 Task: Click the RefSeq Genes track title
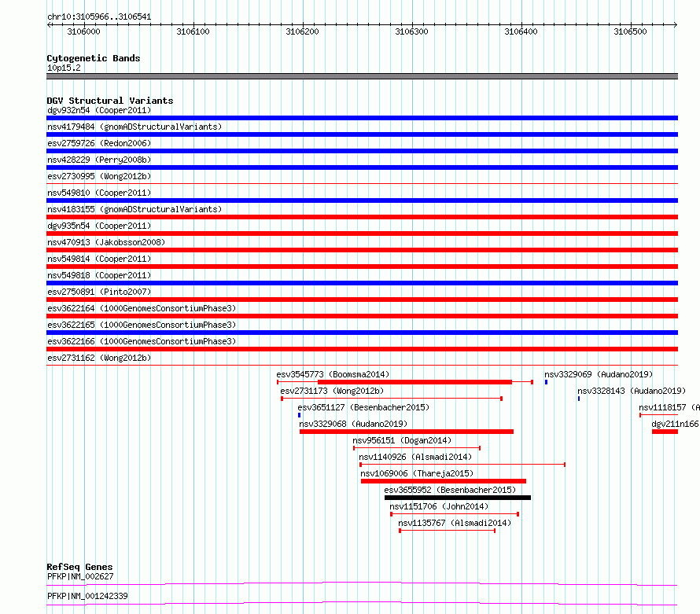[79, 567]
